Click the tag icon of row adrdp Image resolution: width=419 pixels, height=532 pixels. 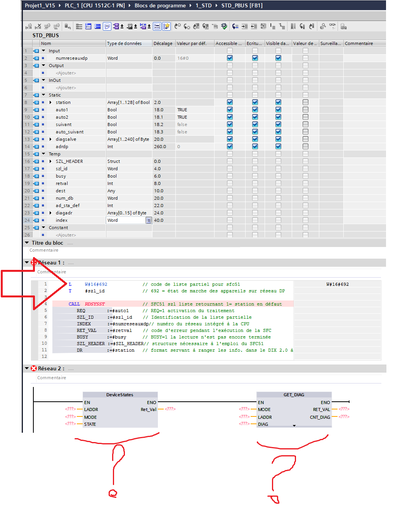pos(36,147)
